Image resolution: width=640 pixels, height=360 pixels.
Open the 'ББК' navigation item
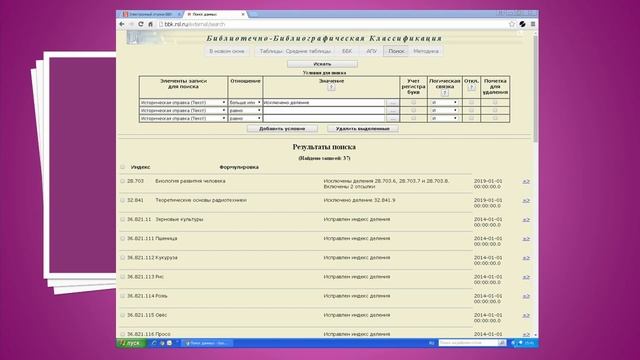click(347, 51)
